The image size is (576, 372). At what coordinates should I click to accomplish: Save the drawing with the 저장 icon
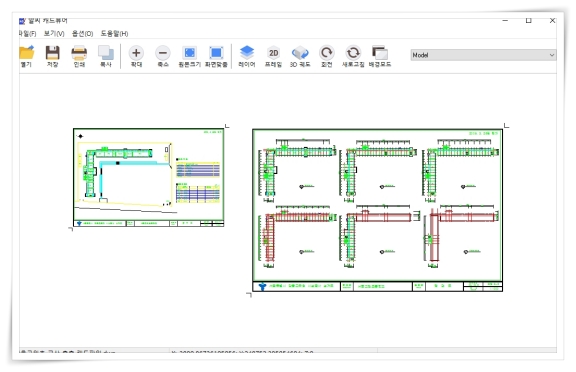(x=53, y=56)
